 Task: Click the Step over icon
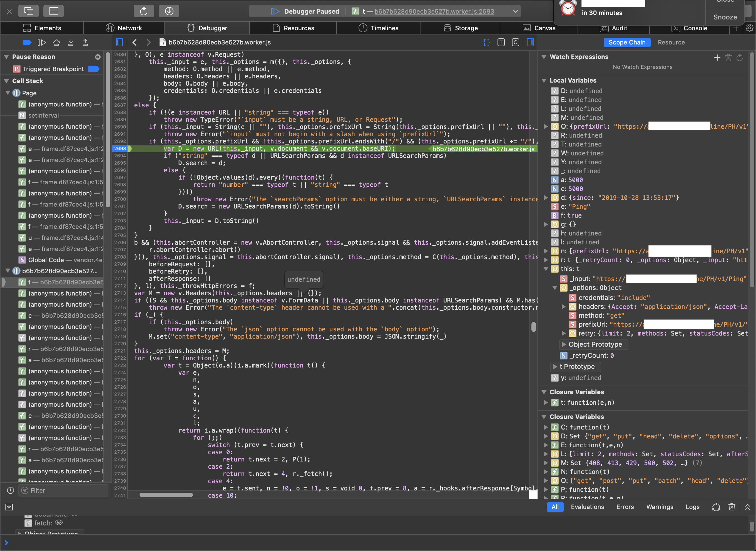tap(56, 42)
